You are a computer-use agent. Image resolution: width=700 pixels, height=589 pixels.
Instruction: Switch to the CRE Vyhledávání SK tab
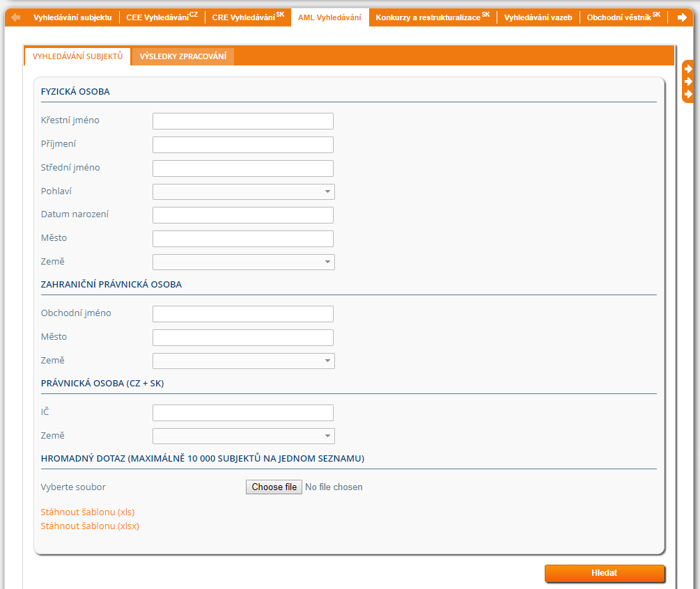248,17
